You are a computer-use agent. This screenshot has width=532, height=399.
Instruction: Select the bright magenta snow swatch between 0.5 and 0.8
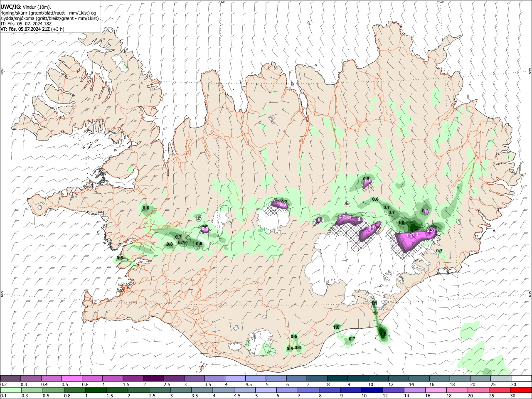click(x=72, y=378)
